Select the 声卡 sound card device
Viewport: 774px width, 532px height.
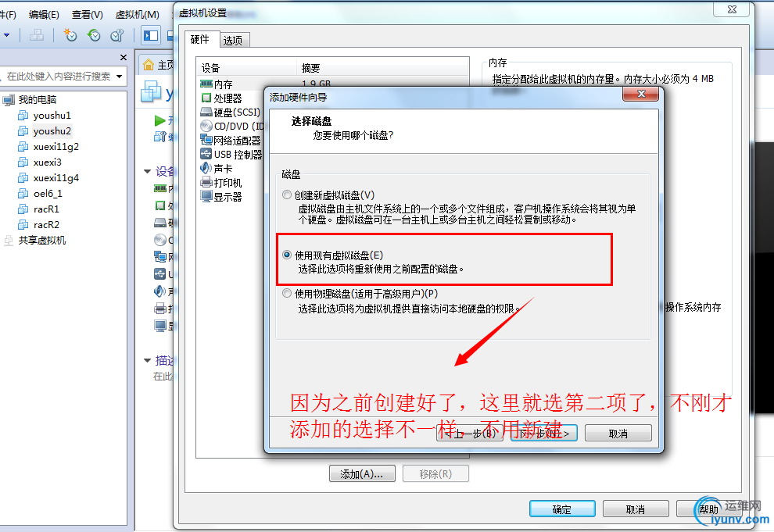pos(217,168)
